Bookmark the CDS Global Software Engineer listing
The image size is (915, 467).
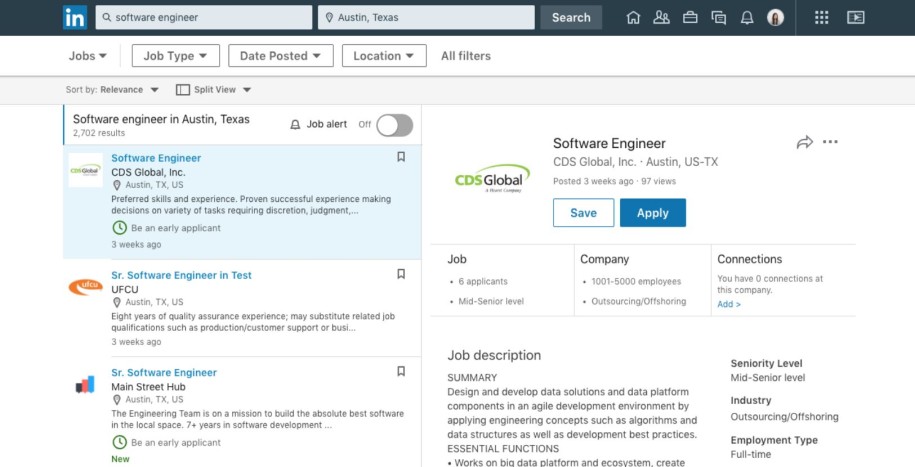pyautogui.click(x=401, y=156)
